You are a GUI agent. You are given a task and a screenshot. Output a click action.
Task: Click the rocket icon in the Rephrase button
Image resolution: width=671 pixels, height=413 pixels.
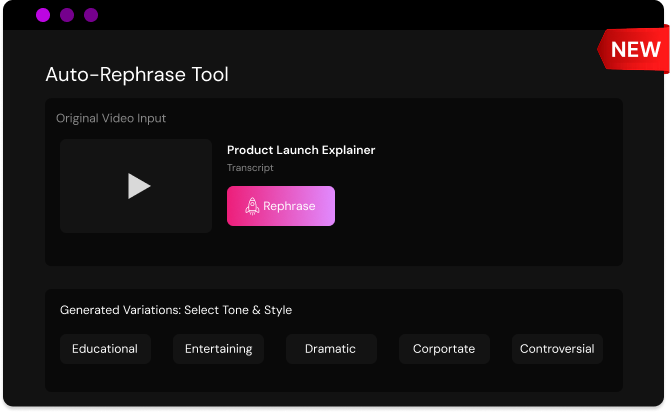click(253, 206)
